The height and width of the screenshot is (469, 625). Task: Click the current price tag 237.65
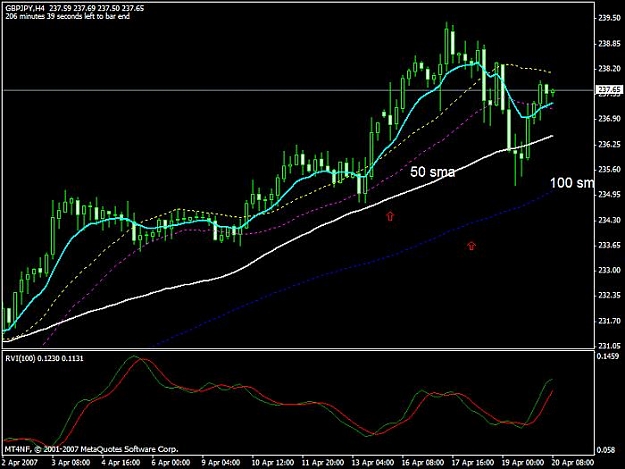tap(609, 90)
